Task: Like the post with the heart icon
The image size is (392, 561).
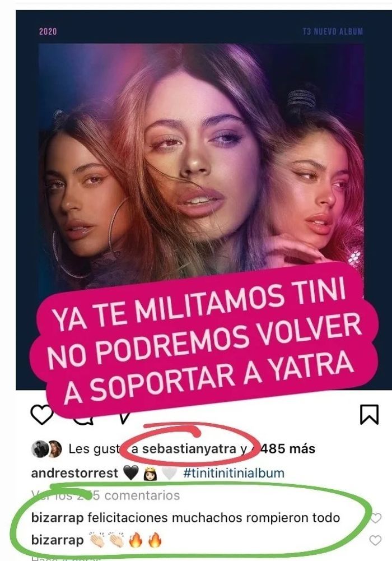Action: [41, 415]
